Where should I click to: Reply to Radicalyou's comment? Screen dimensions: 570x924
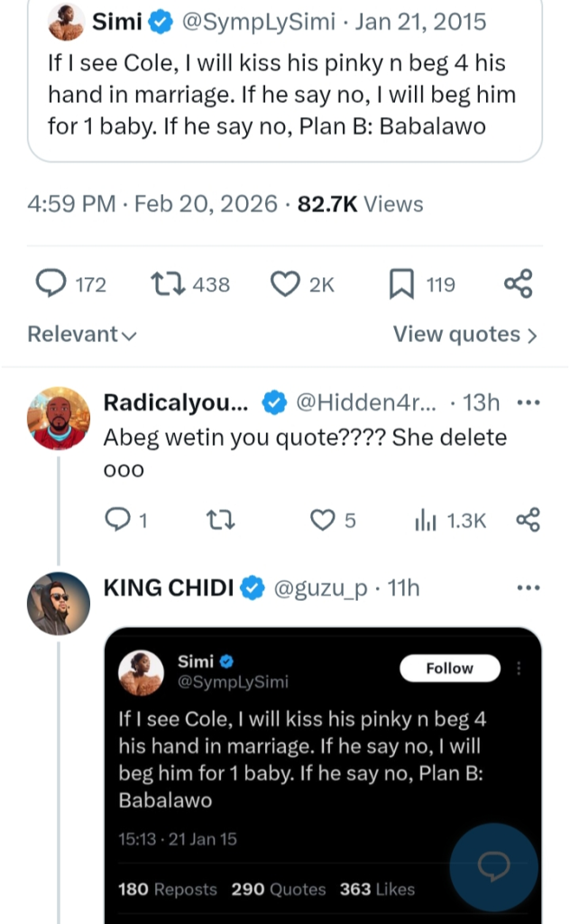117,520
